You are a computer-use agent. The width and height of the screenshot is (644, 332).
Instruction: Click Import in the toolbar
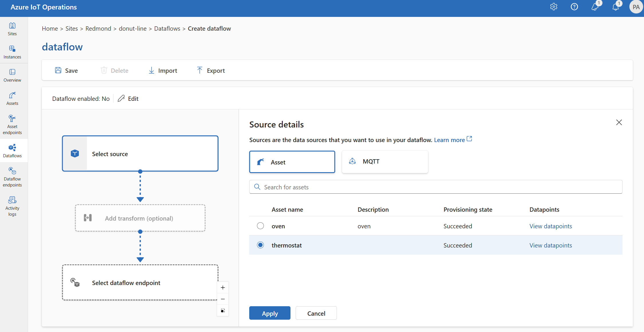162,70
